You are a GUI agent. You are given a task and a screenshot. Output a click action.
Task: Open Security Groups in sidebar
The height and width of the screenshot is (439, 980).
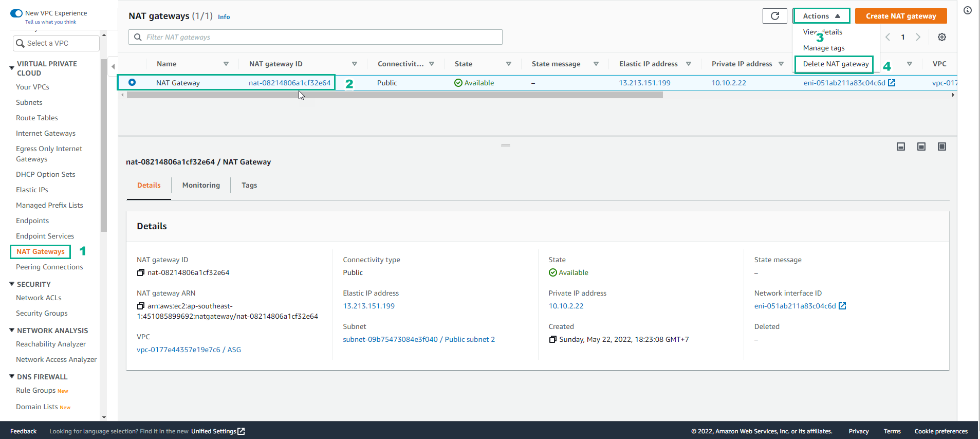click(x=42, y=313)
